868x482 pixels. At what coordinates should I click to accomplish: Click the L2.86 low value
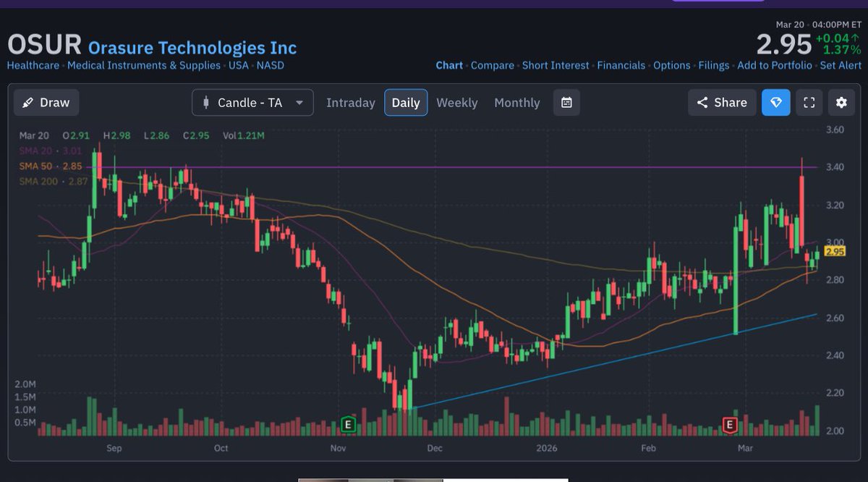pos(158,135)
